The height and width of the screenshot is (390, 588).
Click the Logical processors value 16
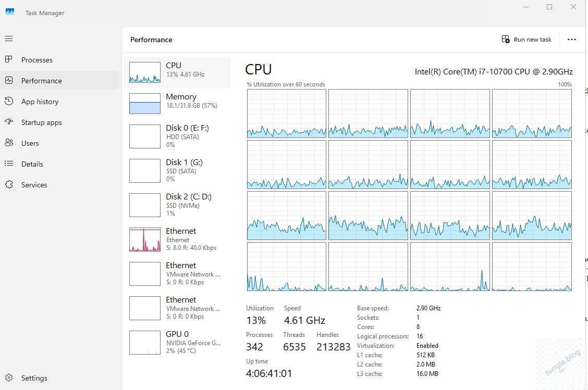tap(420, 336)
